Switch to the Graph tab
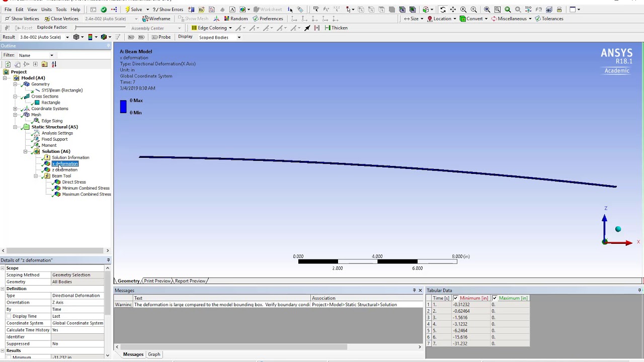Viewport: 644px width, 362px height. [x=154, y=354]
